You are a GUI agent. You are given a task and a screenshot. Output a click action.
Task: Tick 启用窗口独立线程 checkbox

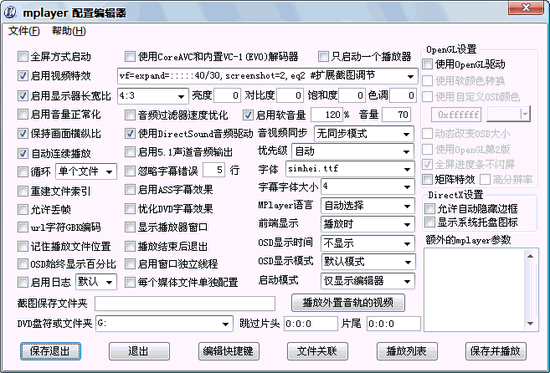130,264
